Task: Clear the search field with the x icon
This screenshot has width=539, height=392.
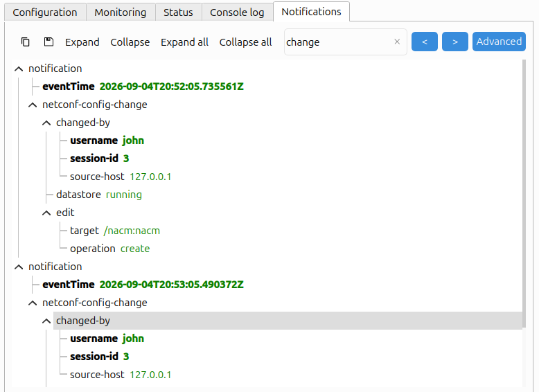Action: 397,42
